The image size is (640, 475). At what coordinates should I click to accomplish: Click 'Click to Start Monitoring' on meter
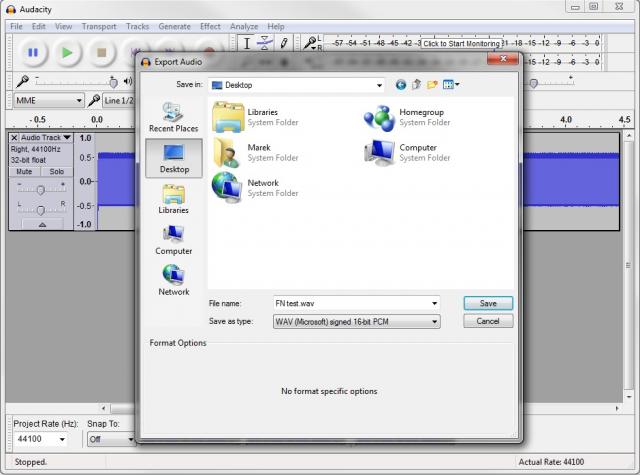(461, 43)
